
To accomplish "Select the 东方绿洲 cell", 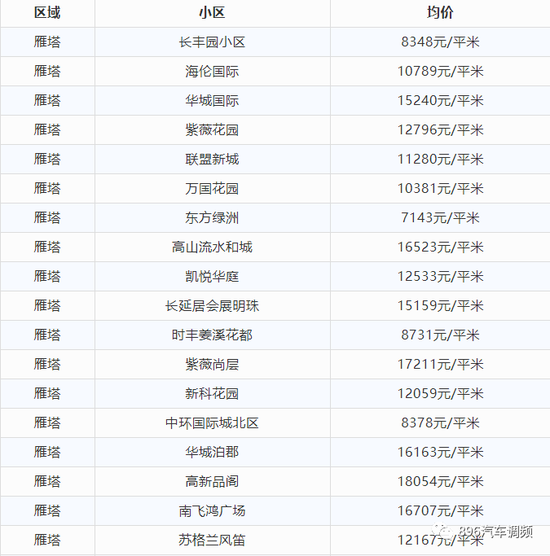I will (212, 218).
